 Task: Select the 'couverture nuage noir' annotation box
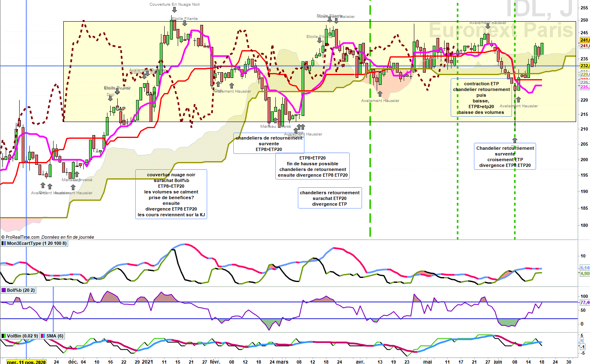171,194
